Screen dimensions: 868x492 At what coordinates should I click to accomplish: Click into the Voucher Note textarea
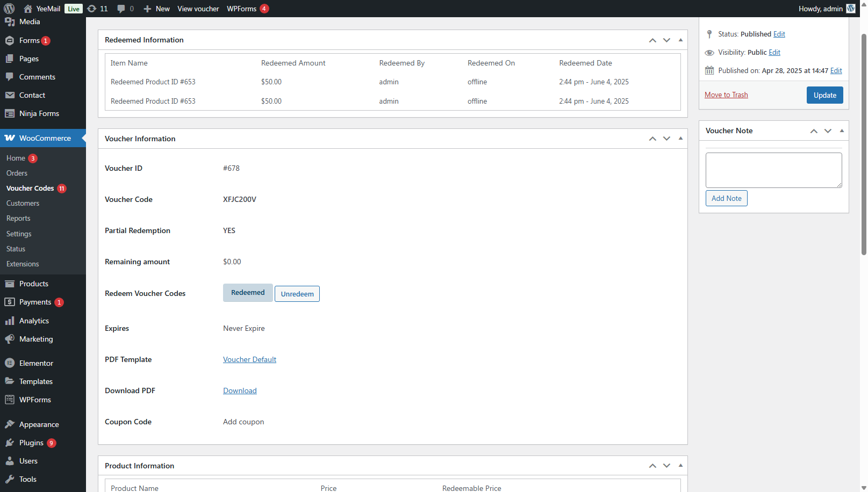click(773, 170)
